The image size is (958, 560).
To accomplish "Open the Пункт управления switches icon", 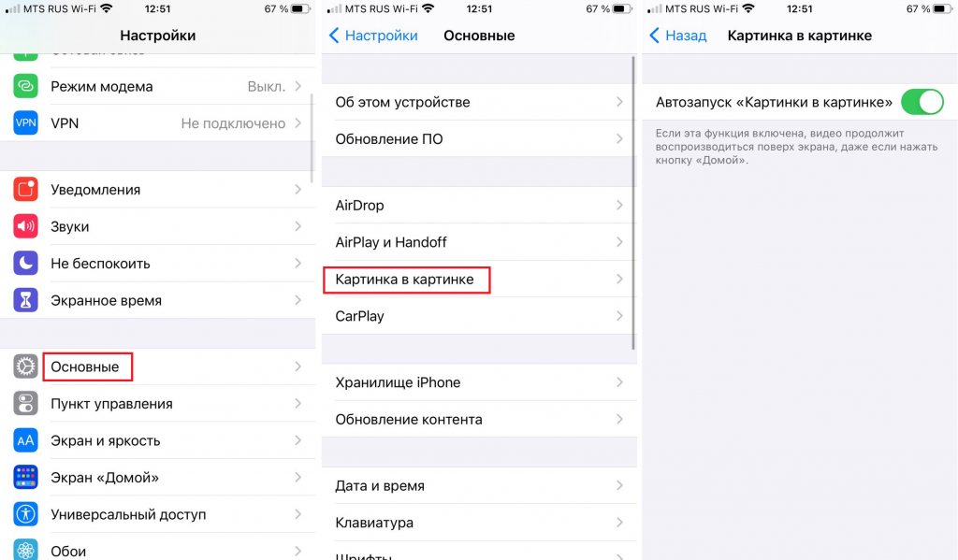I will coord(25,403).
